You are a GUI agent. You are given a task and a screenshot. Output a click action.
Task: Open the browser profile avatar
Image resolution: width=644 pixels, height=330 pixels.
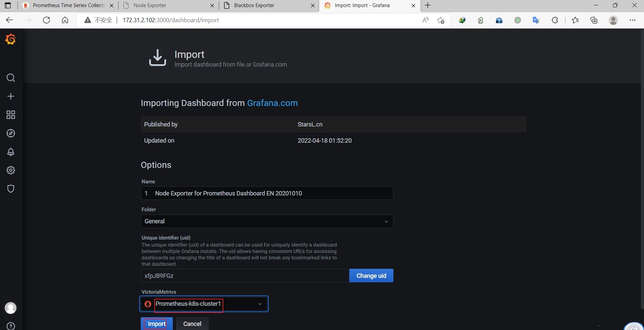[613, 20]
